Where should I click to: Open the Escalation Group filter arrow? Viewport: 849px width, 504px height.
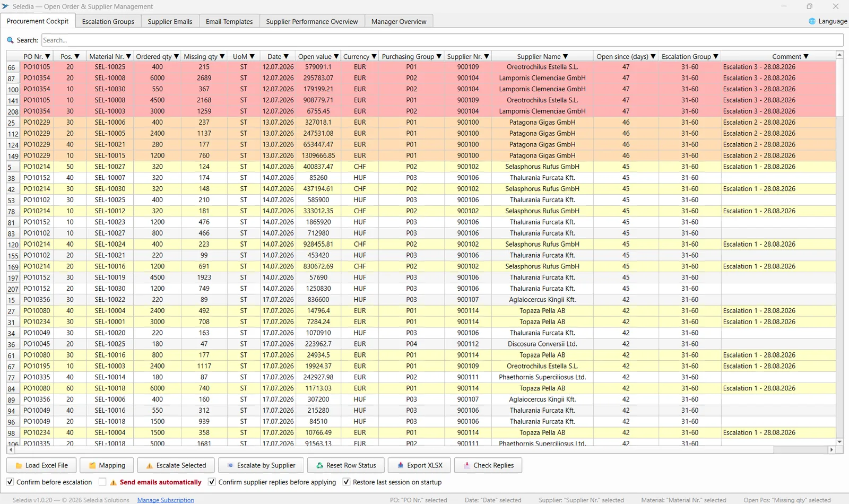click(716, 56)
